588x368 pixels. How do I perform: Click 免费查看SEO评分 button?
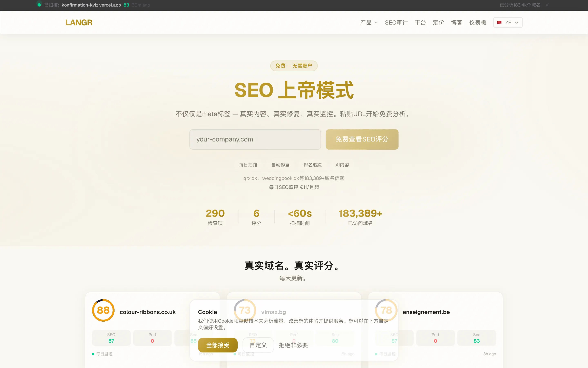coord(362,139)
